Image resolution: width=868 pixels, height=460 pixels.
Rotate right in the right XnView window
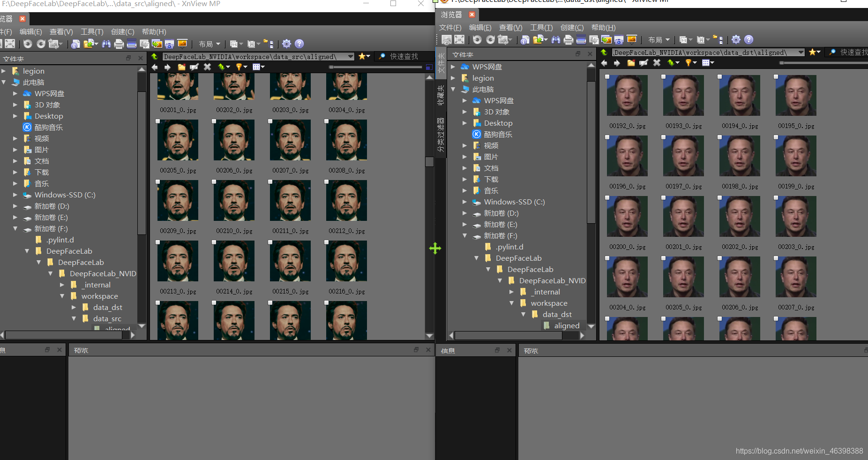click(x=491, y=39)
